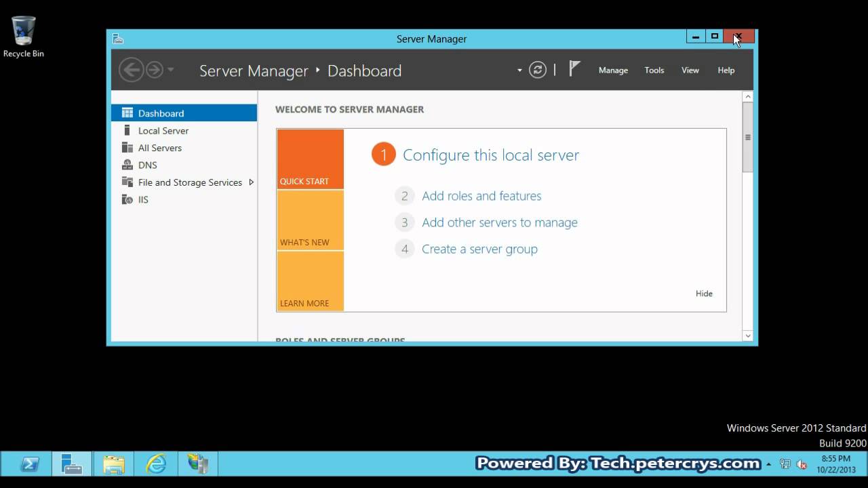
Task: Select Local Server in the sidebar
Action: click(x=184, y=131)
